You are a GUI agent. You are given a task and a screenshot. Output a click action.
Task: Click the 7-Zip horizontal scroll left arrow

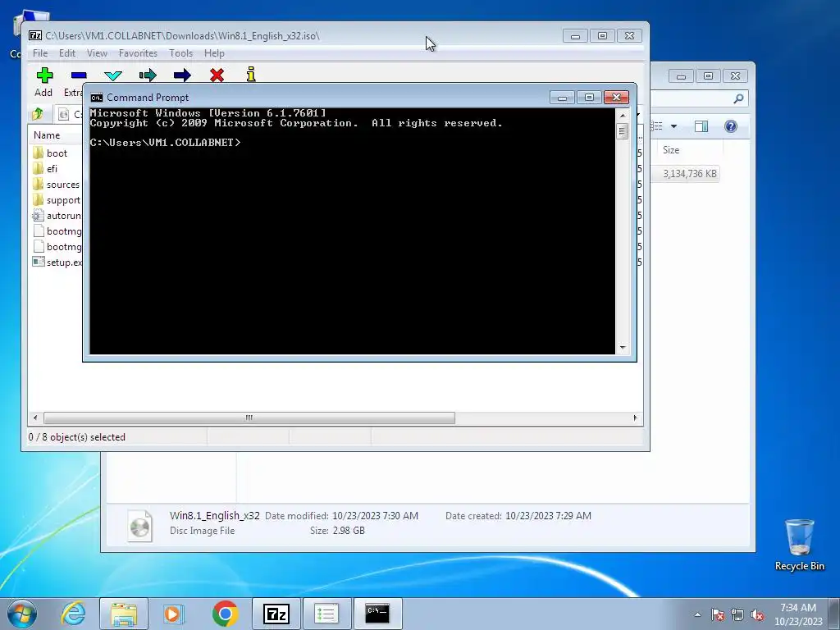(x=35, y=418)
